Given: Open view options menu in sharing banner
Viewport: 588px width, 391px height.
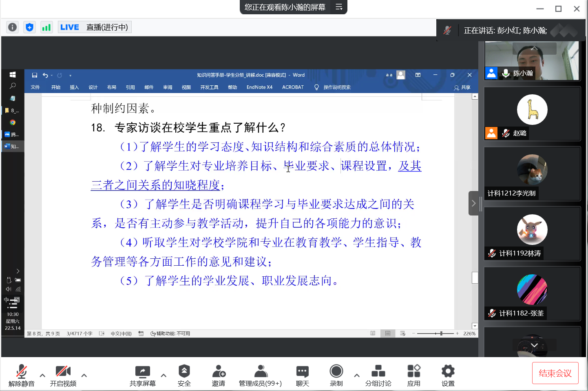Looking at the screenshot, I should pyautogui.click(x=339, y=7).
